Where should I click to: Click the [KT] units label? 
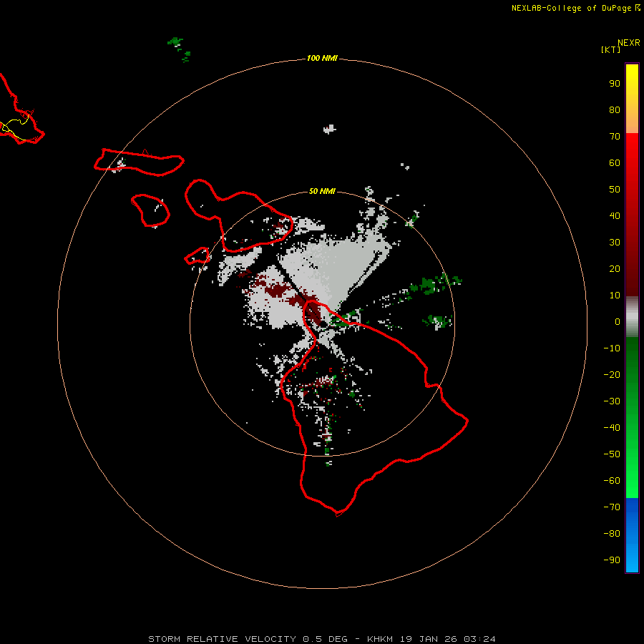[x=611, y=49]
